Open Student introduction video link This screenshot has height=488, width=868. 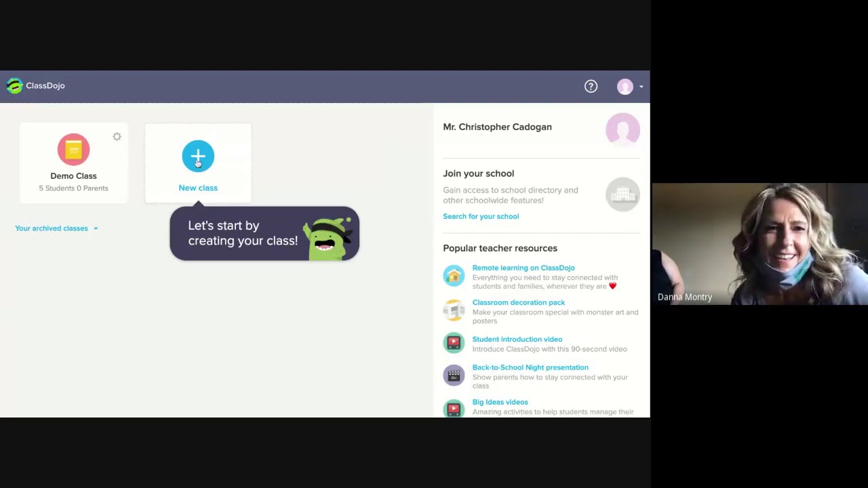point(517,339)
